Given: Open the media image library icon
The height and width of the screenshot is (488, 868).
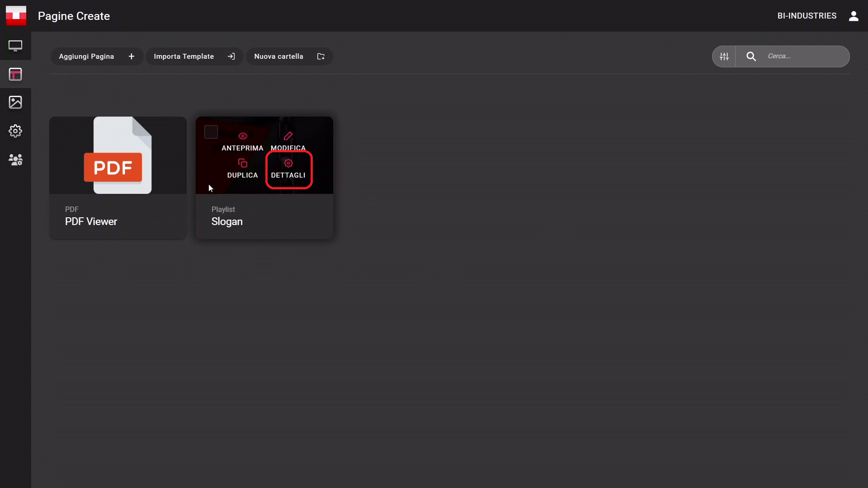Looking at the screenshot, I should [x=15, y=102].
